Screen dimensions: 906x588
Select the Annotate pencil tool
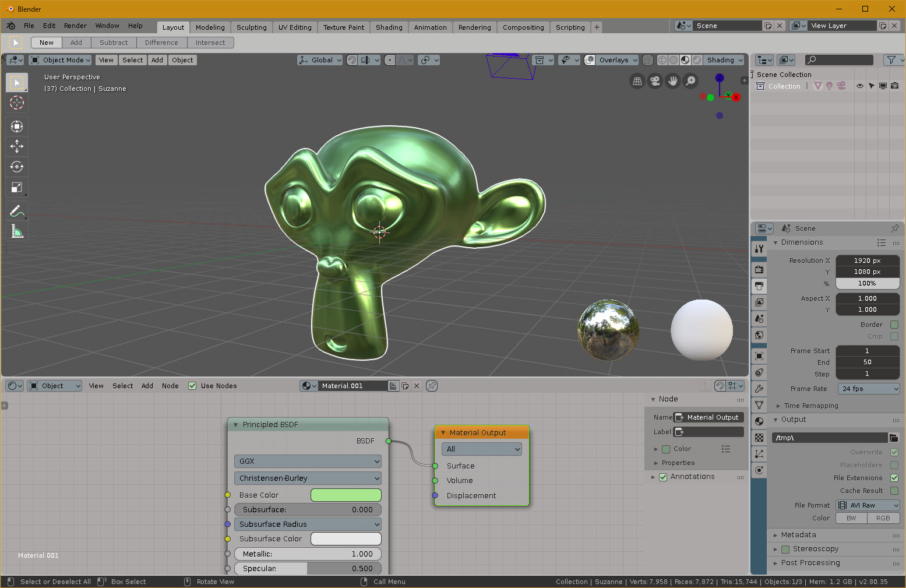click(17, 211)
